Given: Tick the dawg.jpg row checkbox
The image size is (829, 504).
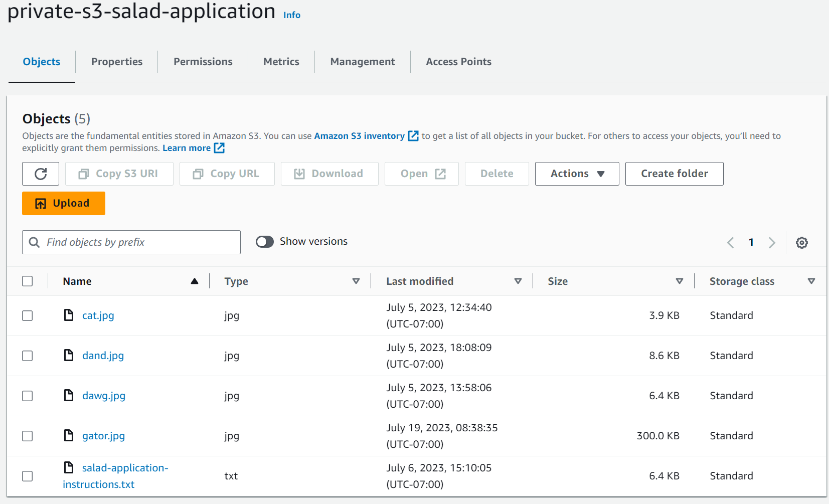Looking at the screenshot, I should click(28, 396).
